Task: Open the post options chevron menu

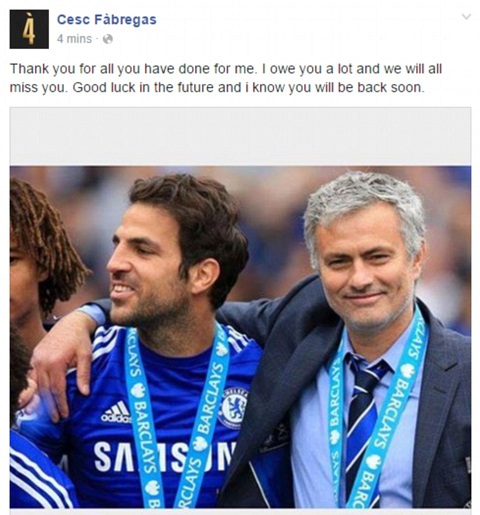Action: pos(466,16)
